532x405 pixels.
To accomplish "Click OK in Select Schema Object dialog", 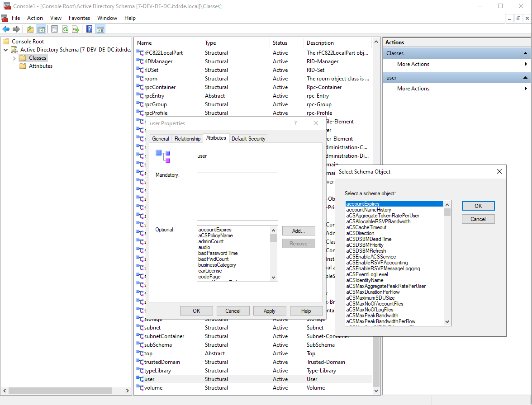I will coord(478,206).
